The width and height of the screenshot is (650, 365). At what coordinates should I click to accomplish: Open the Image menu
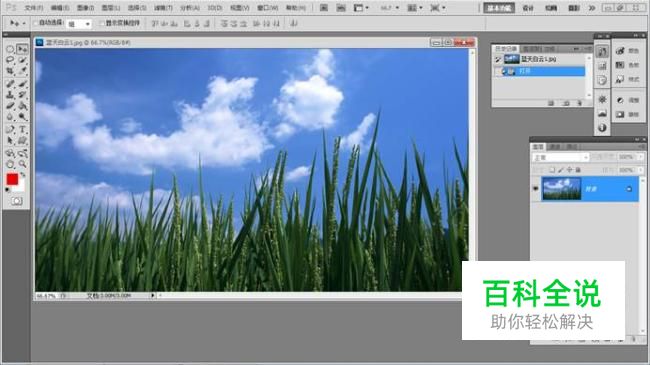85,8
